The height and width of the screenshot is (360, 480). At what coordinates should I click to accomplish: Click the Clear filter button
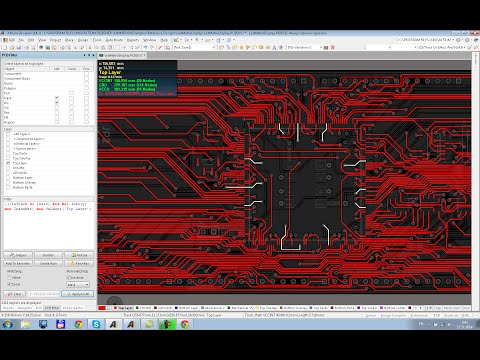click(14, 294)
